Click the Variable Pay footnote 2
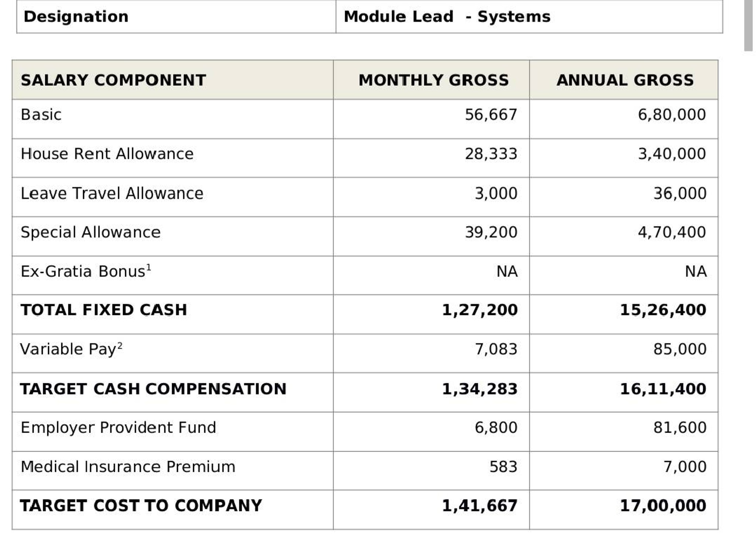Viewport: 756px width, 537px height. click(x=120, y=346)
